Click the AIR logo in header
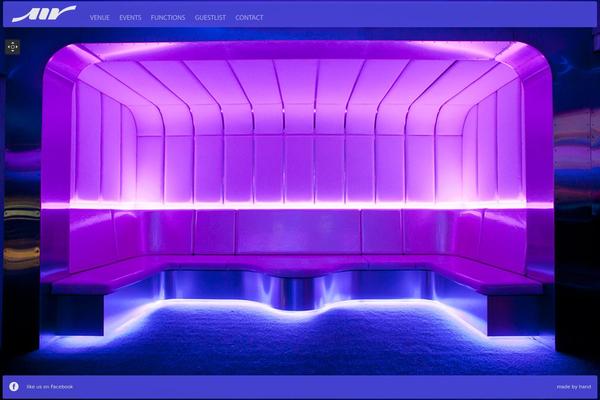Viewport: 600px width, 400px height. coord(44,14)
